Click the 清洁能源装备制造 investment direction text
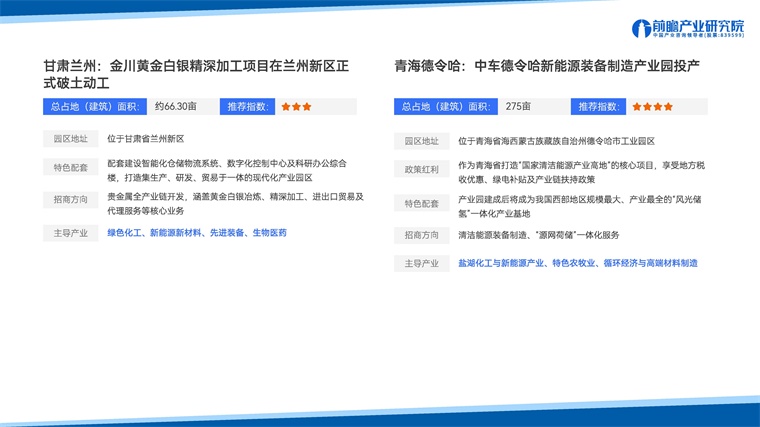 pyautogui.click(x=538, y=235)
